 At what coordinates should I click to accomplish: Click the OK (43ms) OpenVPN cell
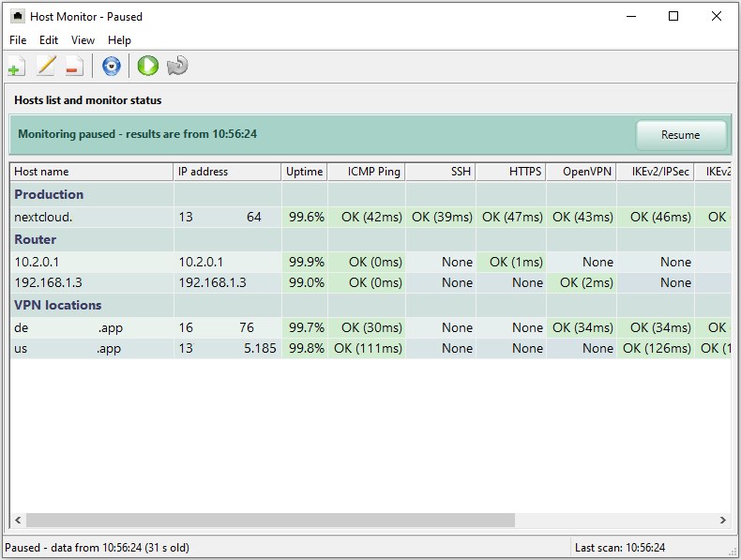click(582, 217)
